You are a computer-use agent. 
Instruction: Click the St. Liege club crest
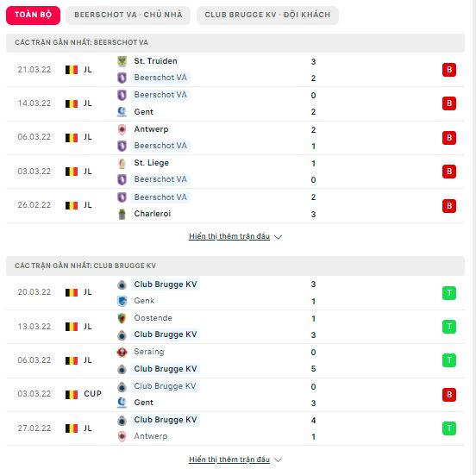(122, 163)
